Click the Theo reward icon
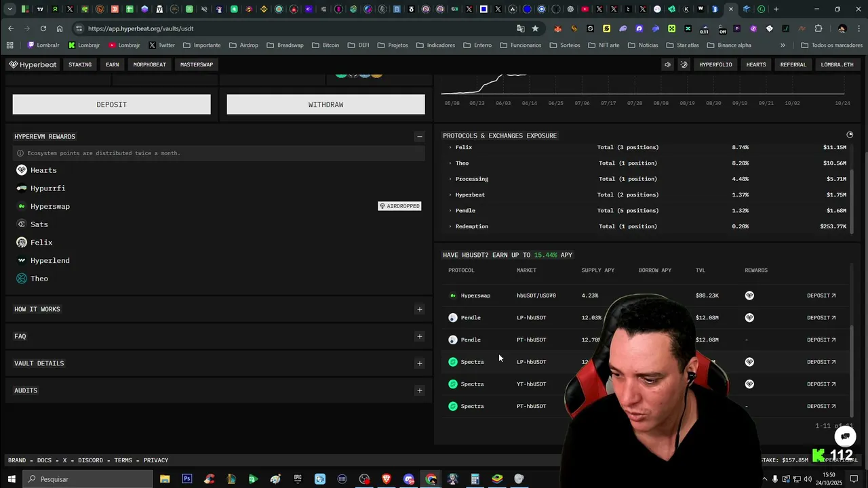The height and width of the screenshot is (488, 868). 22,279
